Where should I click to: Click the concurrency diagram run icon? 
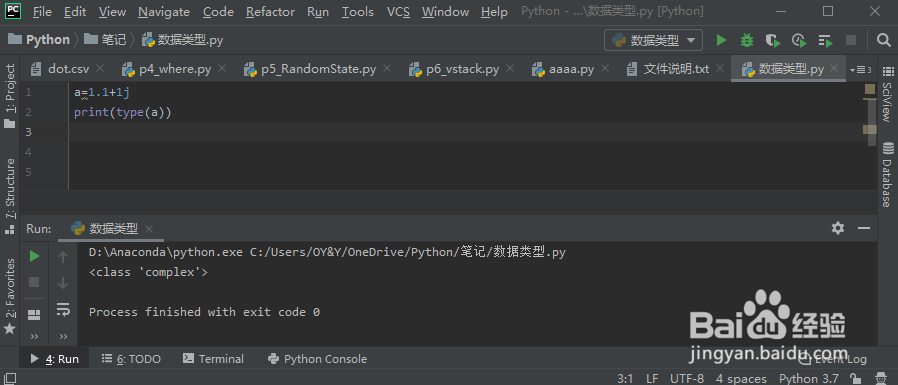pyautogui.click(x=825, y=40)
